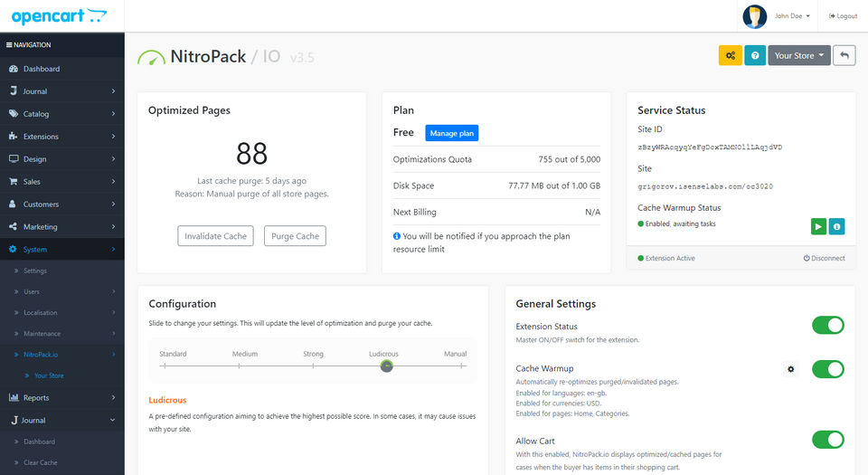Image resolution: width=868 pixels, height=475 pixels.
Task: Click the opencart logo
Action: coord(59,16)
